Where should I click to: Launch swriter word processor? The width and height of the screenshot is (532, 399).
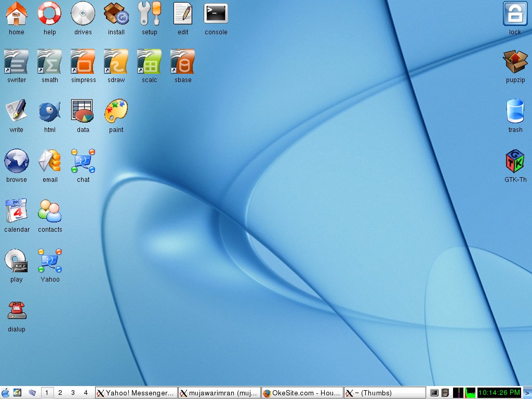point(17,62)
